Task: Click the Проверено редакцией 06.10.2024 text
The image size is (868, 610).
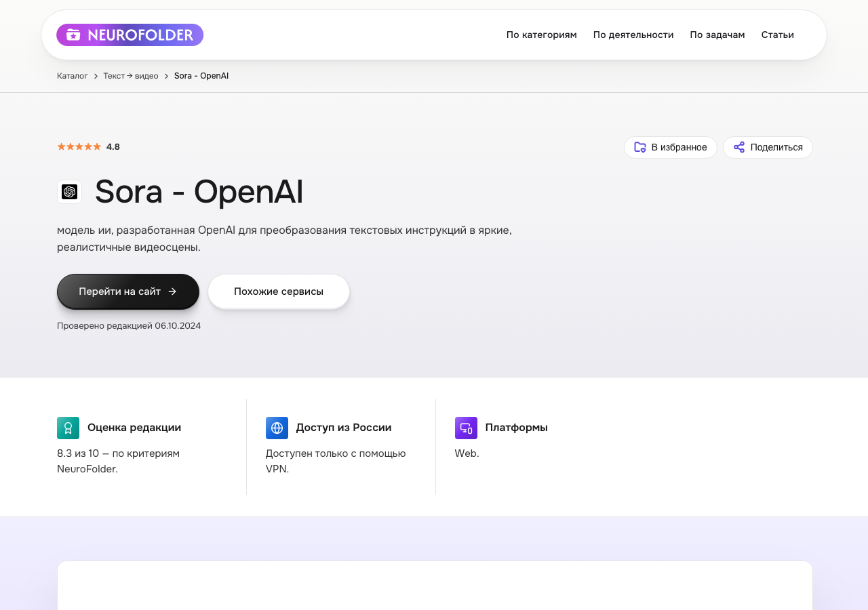Action: click(x=129, y=325)
